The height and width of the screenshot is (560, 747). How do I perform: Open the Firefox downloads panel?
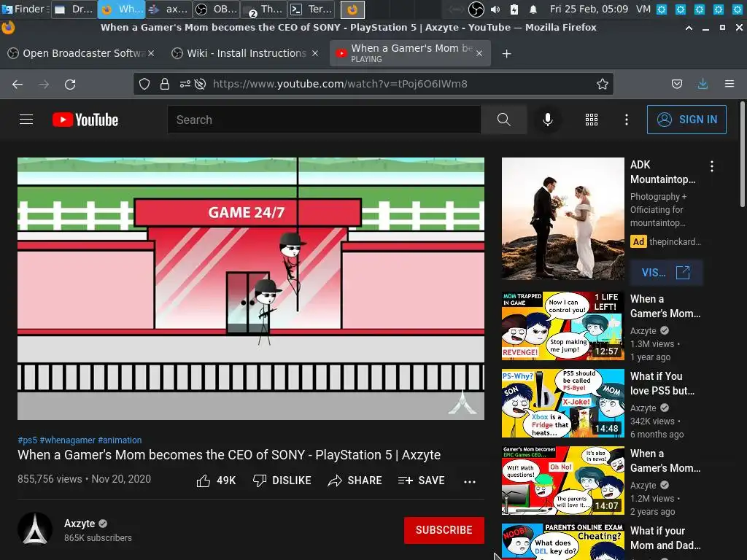[703, 85]
